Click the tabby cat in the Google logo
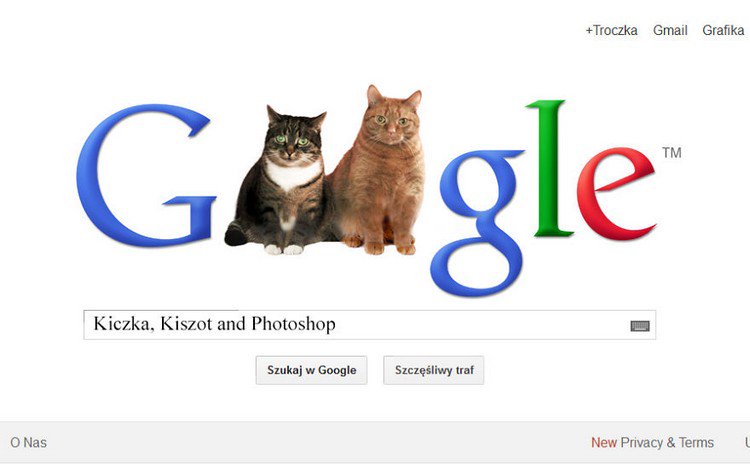This screenshot has width=750, height=464. [282, 182]
